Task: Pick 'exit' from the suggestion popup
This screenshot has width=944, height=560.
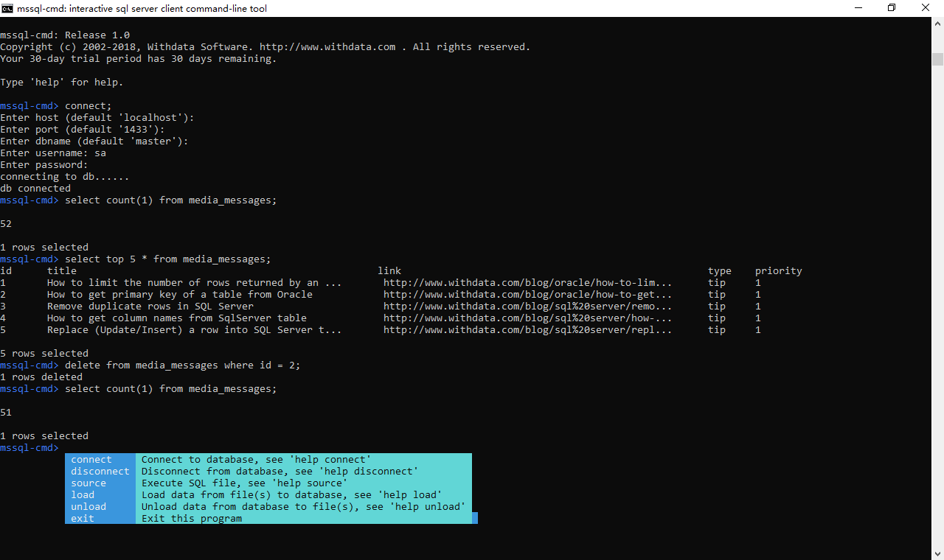Action: click(x=83, y=519)
